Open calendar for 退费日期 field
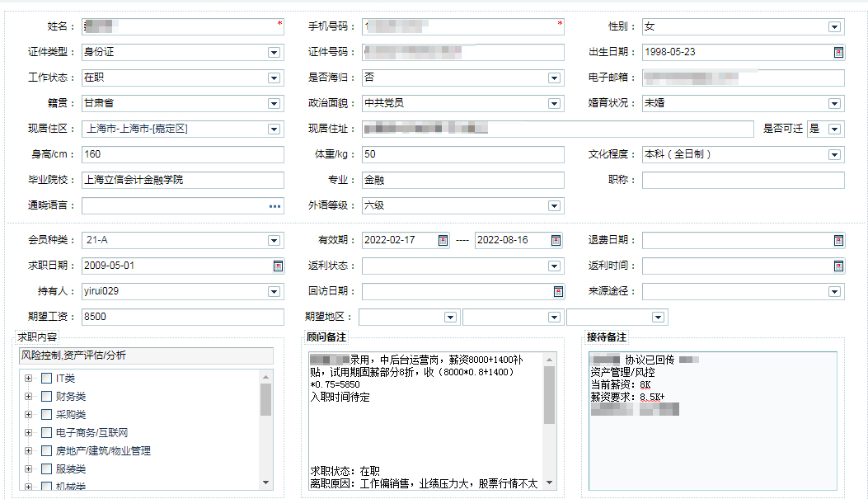This screenshot has height=499, width=868. [838, 240]
